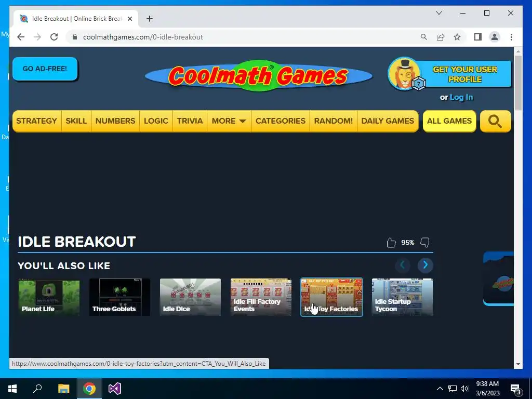
Task: Open a new browser tab
Action: [x=150, y=19]
